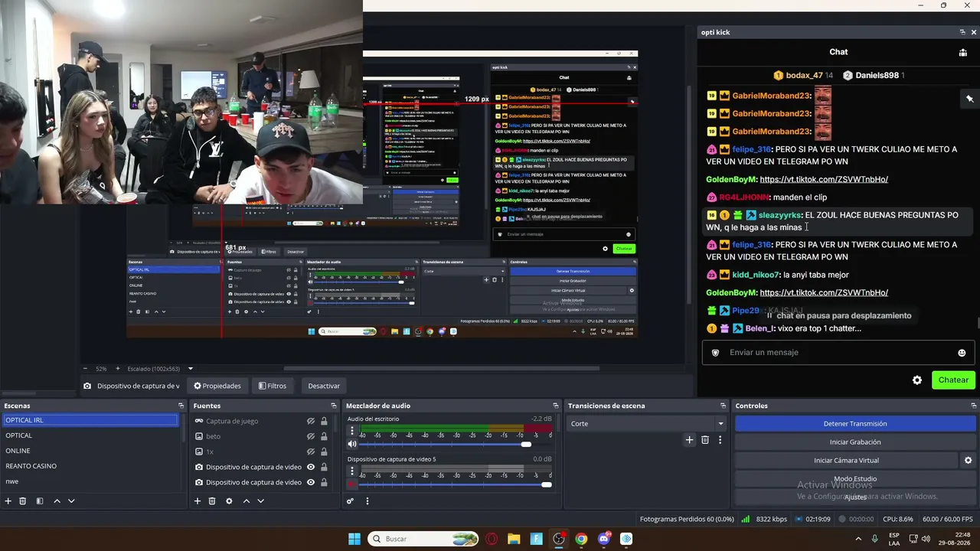Open the Corte transition dropdown

648,423
